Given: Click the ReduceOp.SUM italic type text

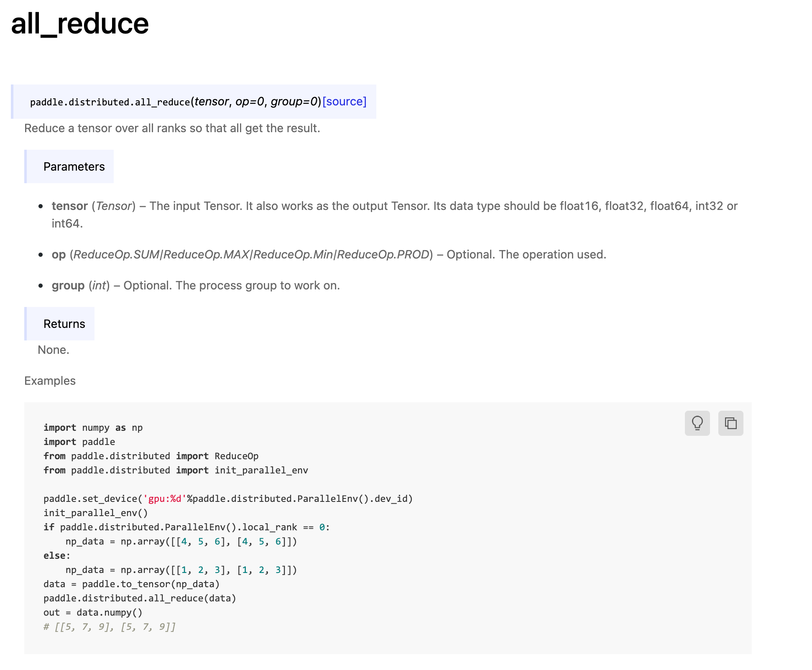Looking at the screenshot, I should [x=116, y=254].
